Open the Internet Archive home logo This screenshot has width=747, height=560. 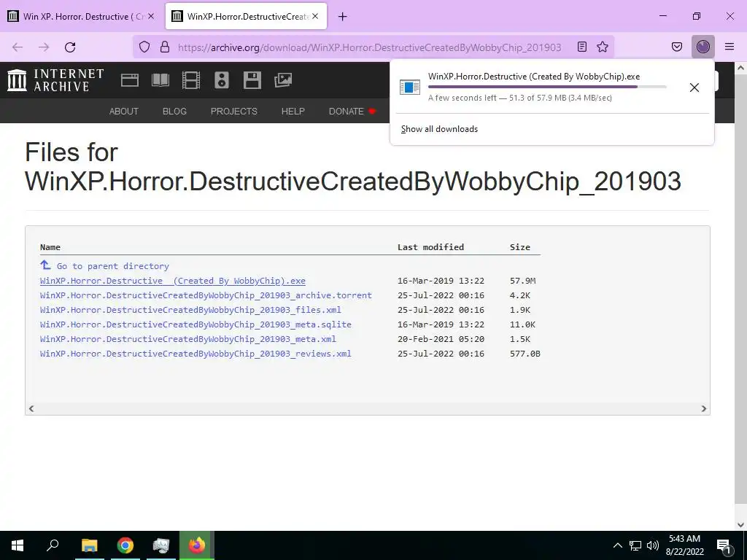click(x=55, y=80)
